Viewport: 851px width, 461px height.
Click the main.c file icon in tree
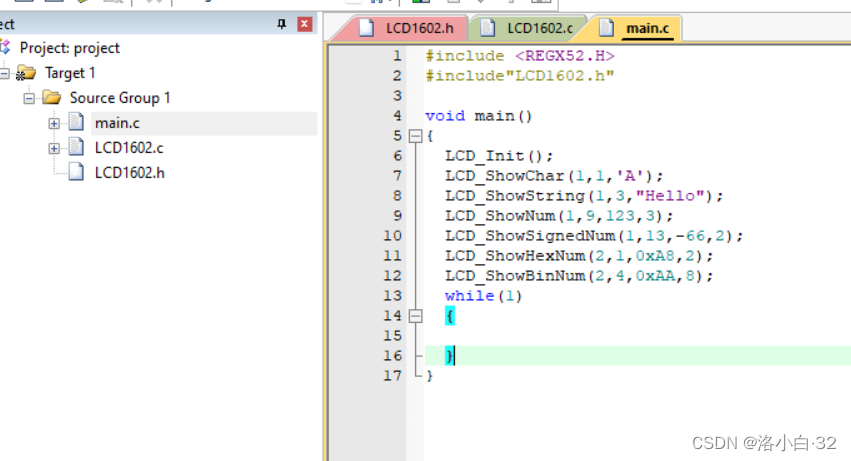click(77, 123)
